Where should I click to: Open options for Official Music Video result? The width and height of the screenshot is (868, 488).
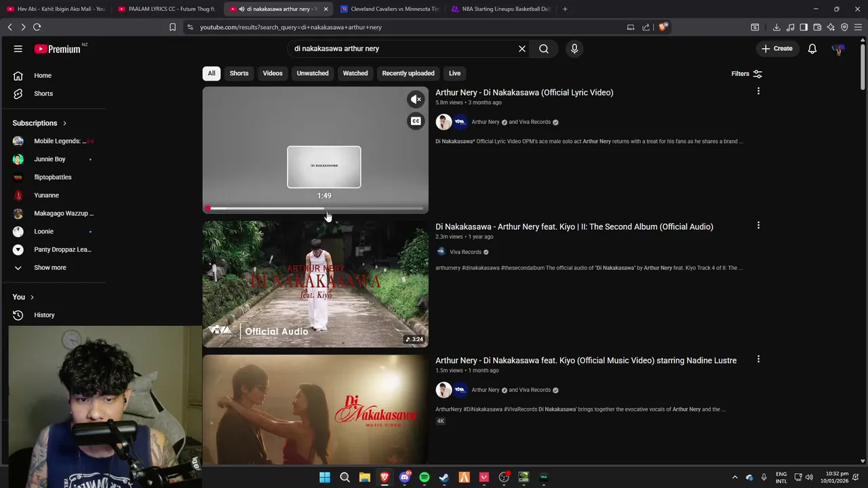click(758, 359)
